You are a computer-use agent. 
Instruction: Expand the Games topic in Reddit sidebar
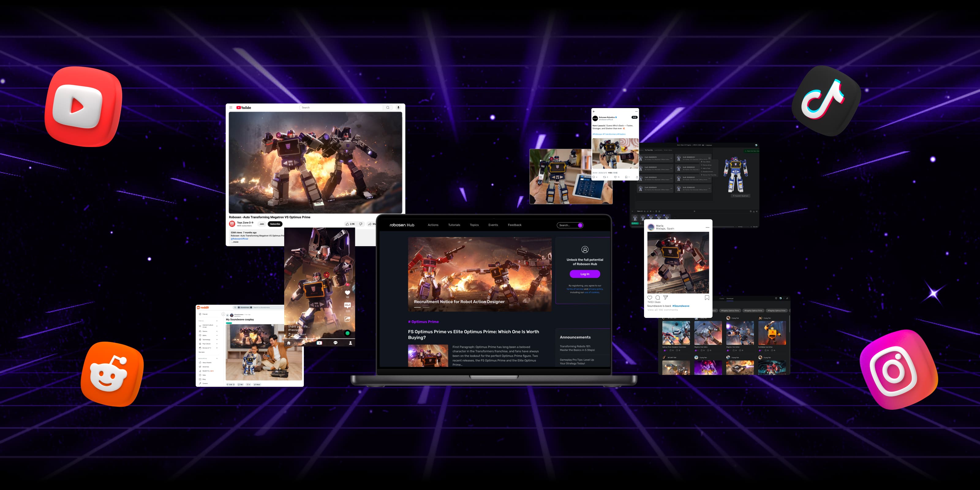click(x=217, y=331)
